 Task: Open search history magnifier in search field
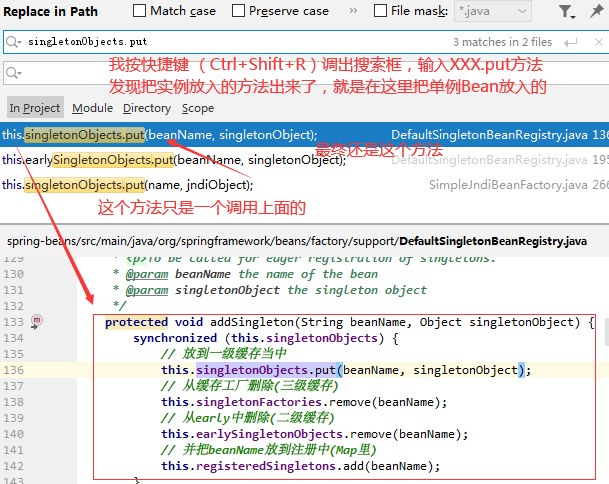14,42
